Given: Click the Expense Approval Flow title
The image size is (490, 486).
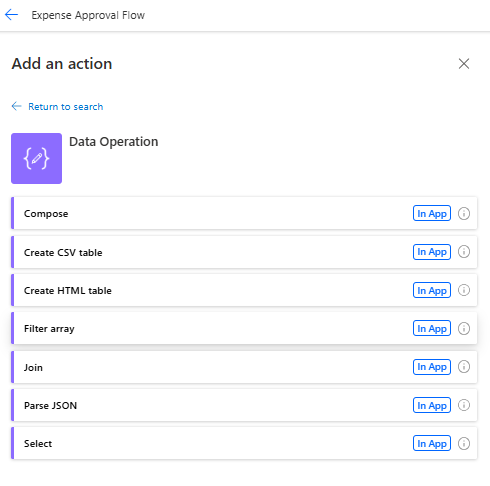Looking at the screenshot, I should coord(88,15).
